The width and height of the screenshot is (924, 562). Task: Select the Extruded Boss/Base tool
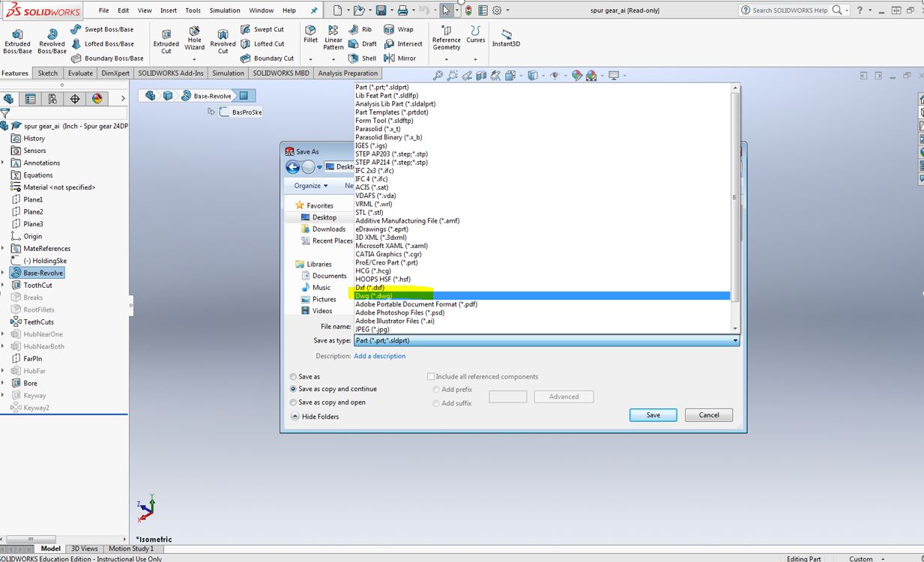[x=17, y=41]
